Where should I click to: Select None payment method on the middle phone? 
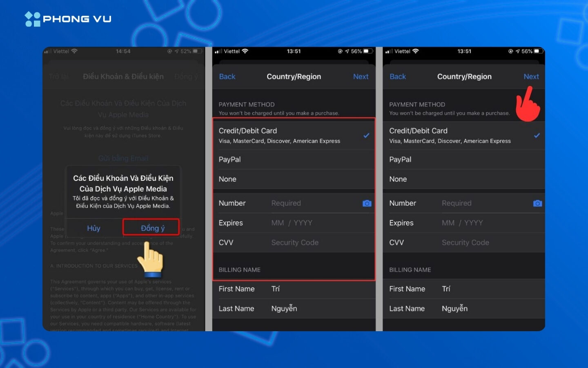point(294,179)
